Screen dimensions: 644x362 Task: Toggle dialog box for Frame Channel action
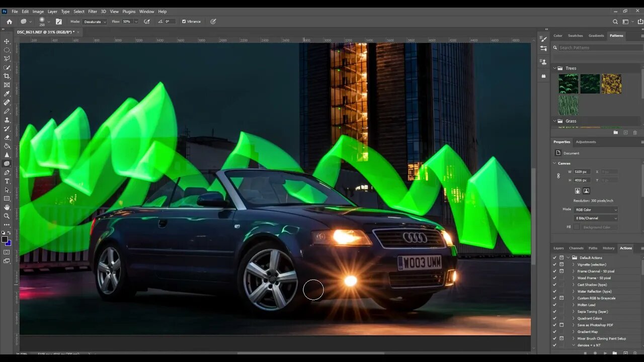point(561,271)
